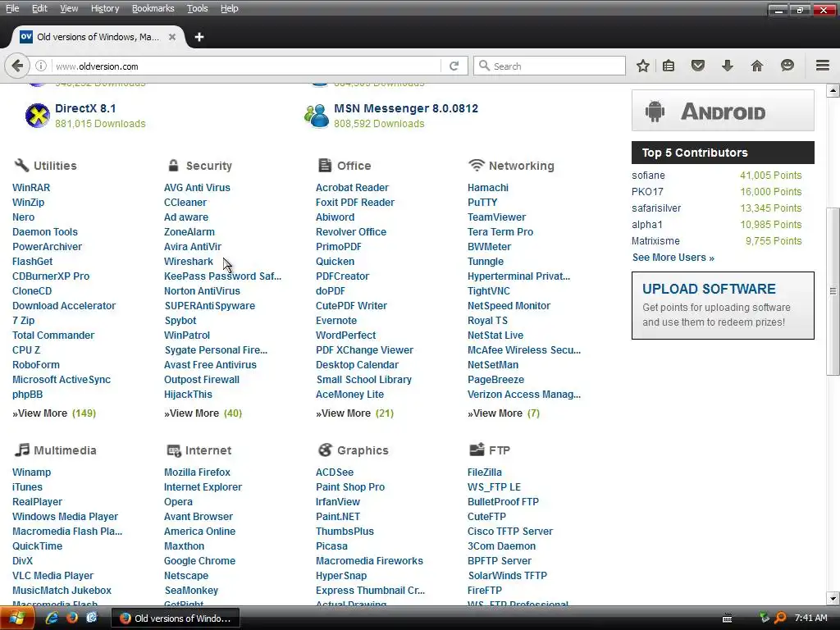
Task: Bookmark this page with the star icon
Action: [x=643, y=66]
